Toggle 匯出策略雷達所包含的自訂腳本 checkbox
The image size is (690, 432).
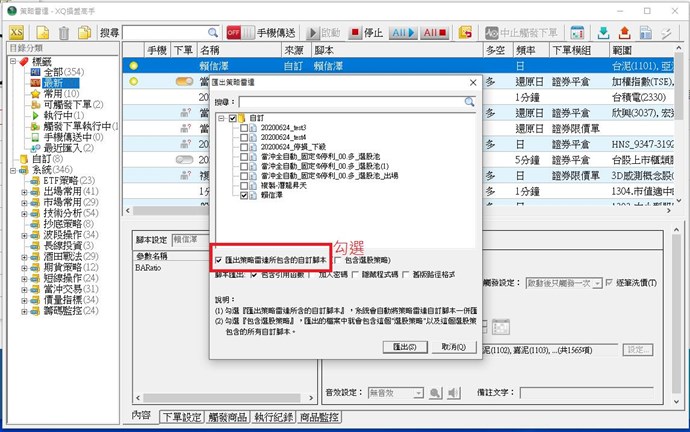219,260
